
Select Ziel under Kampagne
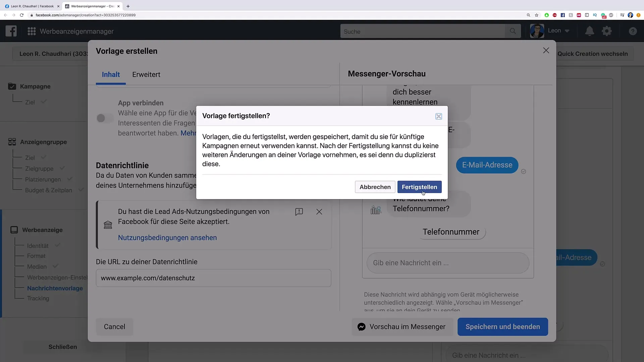click(30, 102)
